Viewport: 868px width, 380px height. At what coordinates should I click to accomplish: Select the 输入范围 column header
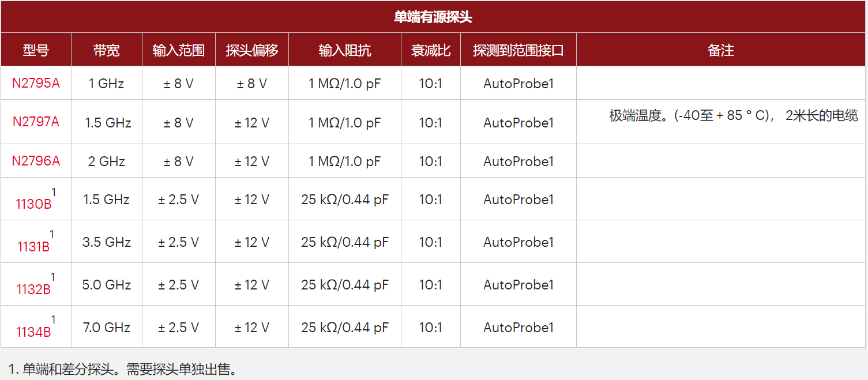[178, 50]
